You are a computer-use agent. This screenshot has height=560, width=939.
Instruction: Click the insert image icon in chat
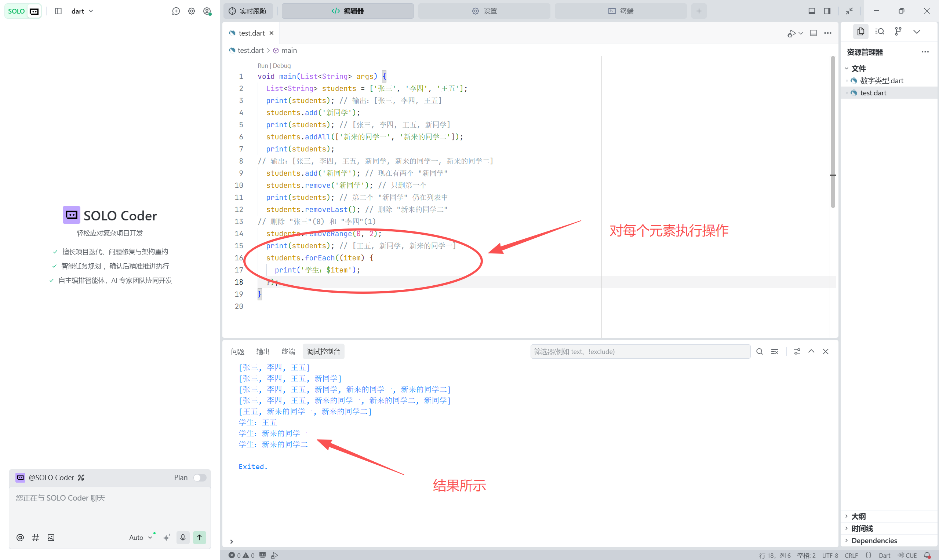[x=51, y=537]
